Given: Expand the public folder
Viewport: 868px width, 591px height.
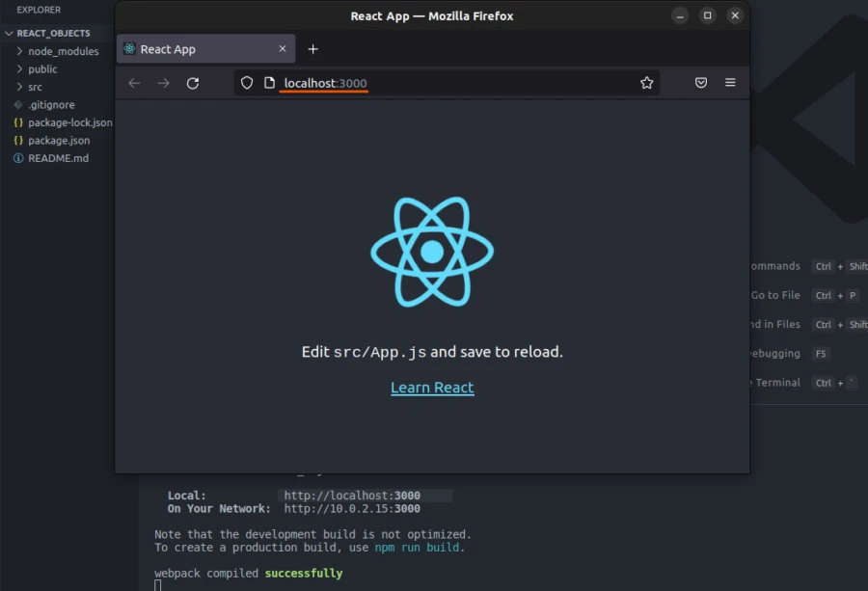Looking at the screenshot, I should pos(42,69).
